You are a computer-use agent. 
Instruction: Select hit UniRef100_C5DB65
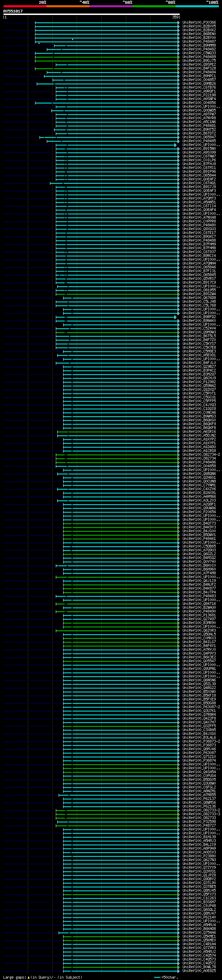(199, 546)
